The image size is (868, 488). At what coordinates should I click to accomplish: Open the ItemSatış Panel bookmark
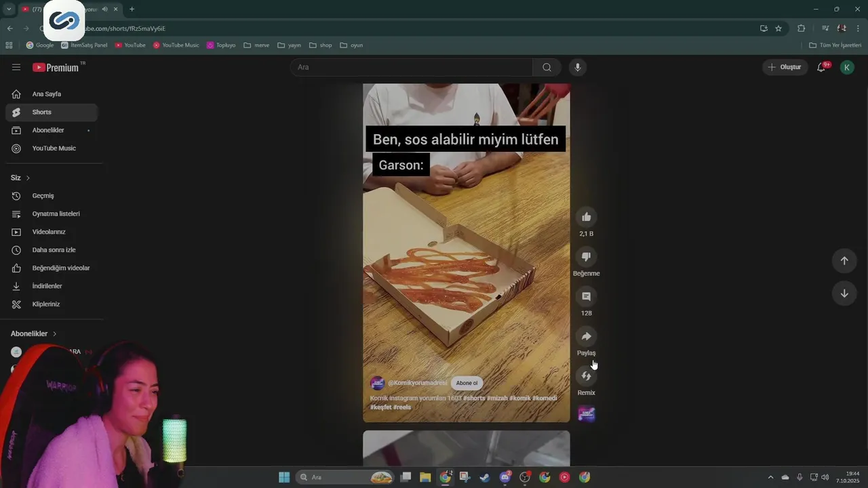(x=84, y=45)
